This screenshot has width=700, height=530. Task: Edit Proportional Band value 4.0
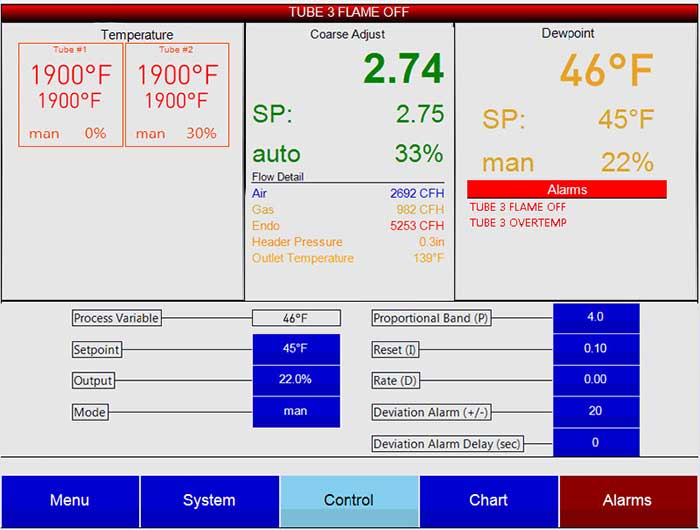point(596,318)
